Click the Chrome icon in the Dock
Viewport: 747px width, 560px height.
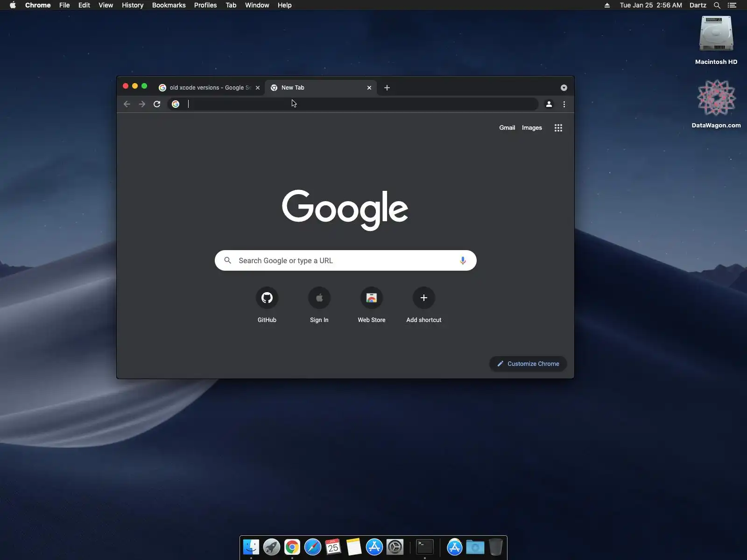[x=292, y=547]
